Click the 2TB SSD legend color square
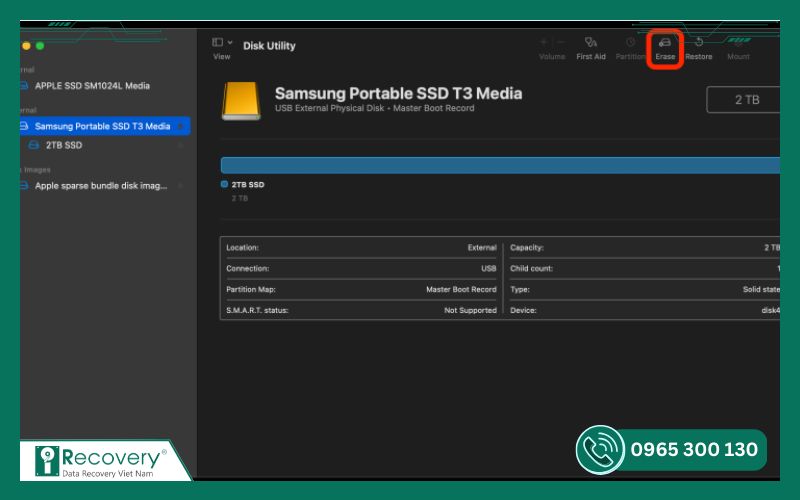Image resolution: width=800 pixels, height=500 pixels. click(x=224, y=184)
